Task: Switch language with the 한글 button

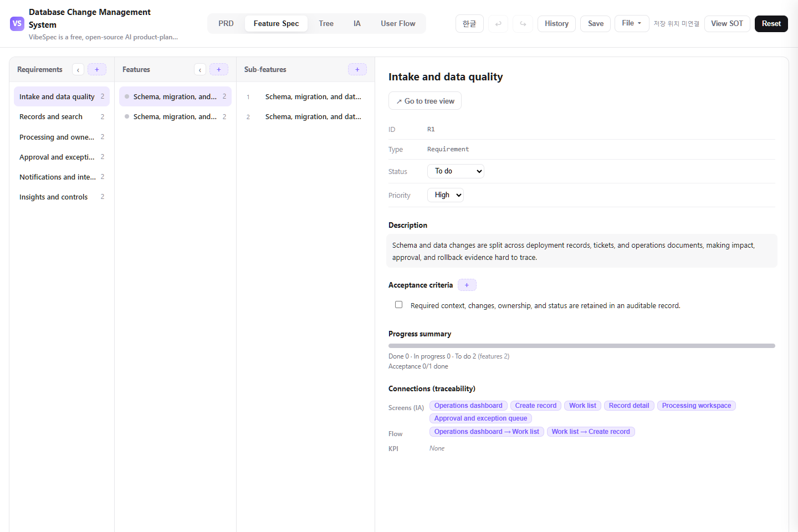Action: tap(469, 24)
